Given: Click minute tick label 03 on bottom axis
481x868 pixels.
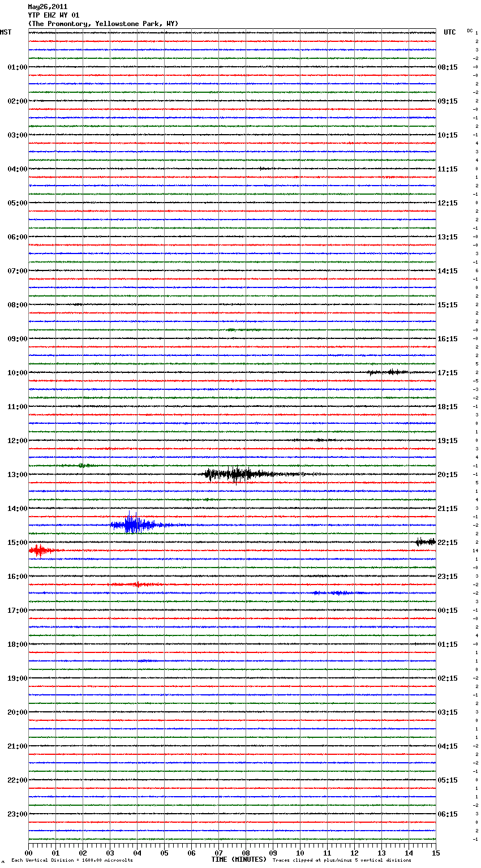Looking at the screenshot, I should 110,853.
